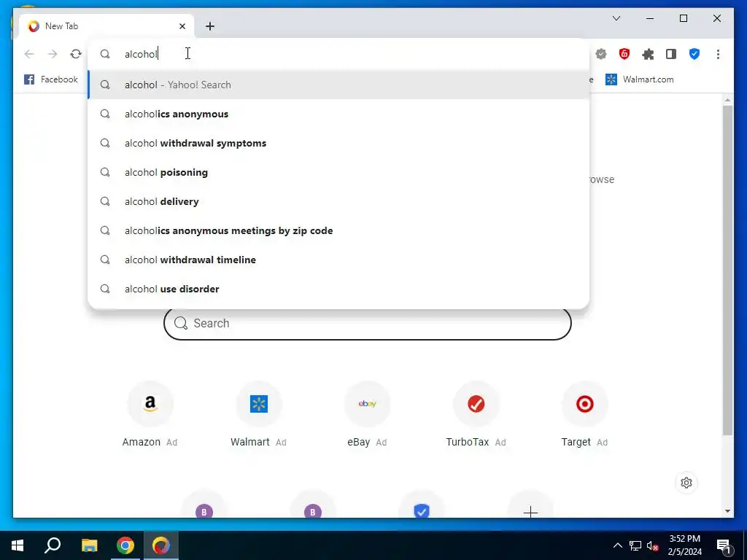Choose 'alcohol withdrawal timeline' suggestion

(338, 260)
